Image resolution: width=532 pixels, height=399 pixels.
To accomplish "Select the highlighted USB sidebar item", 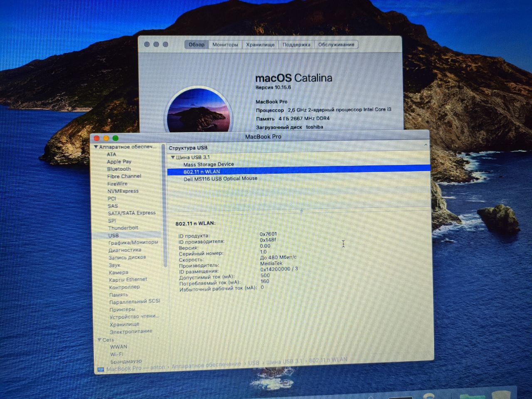I will pos(113,235).
